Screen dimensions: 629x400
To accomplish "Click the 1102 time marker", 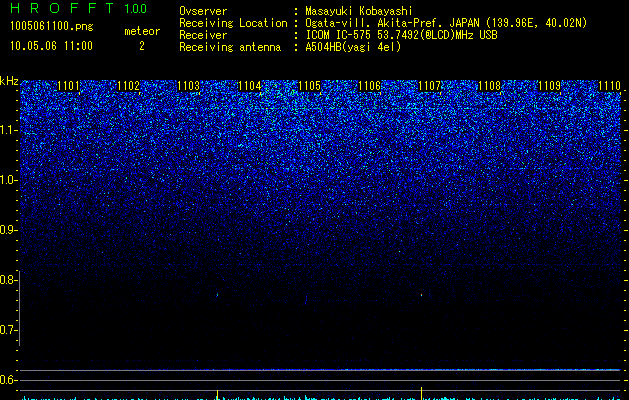I will click(x=128, y=86).
